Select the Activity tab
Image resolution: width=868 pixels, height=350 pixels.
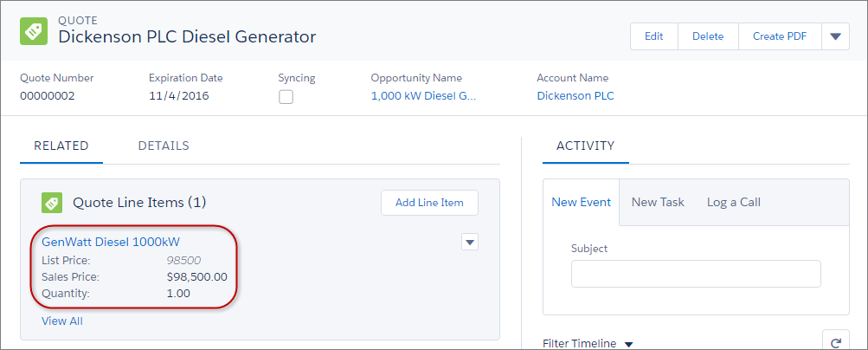click(x=586, y=146)
